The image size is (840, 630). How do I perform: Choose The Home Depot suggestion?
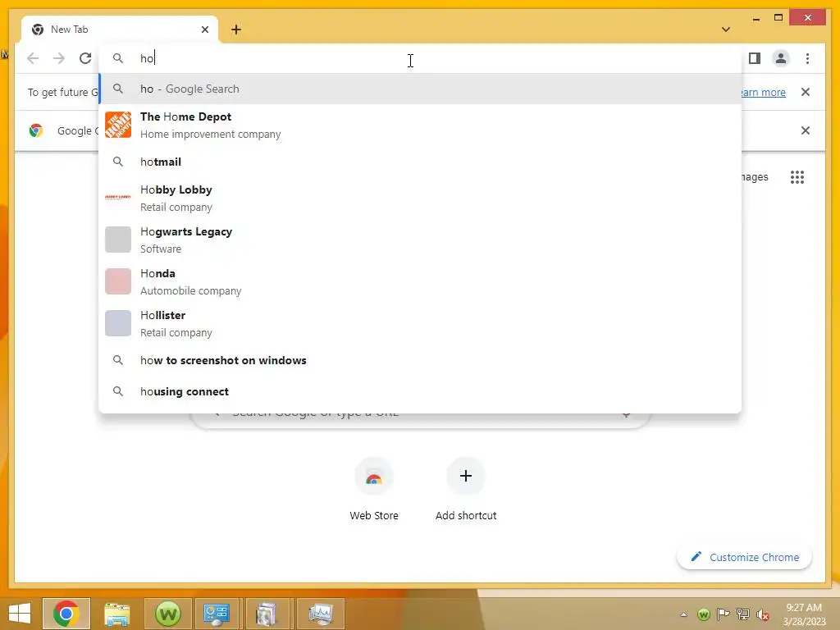(421, 125)
